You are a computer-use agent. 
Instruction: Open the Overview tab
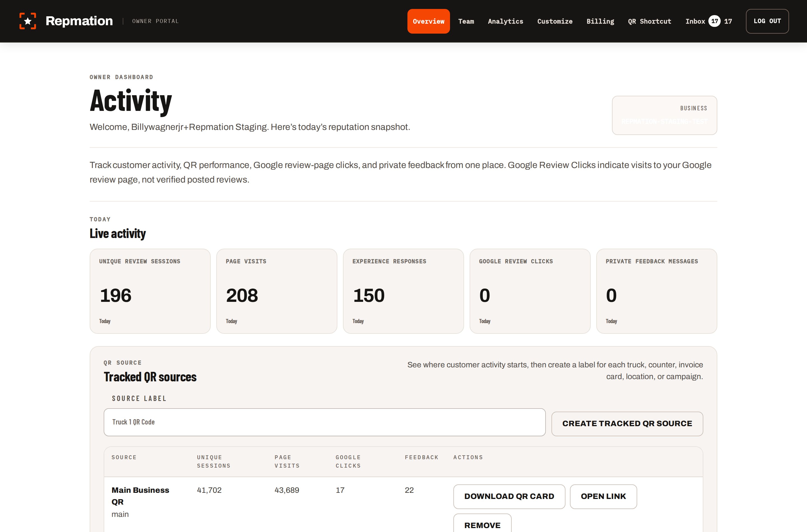pyautogui.click(x=428, y=21)
